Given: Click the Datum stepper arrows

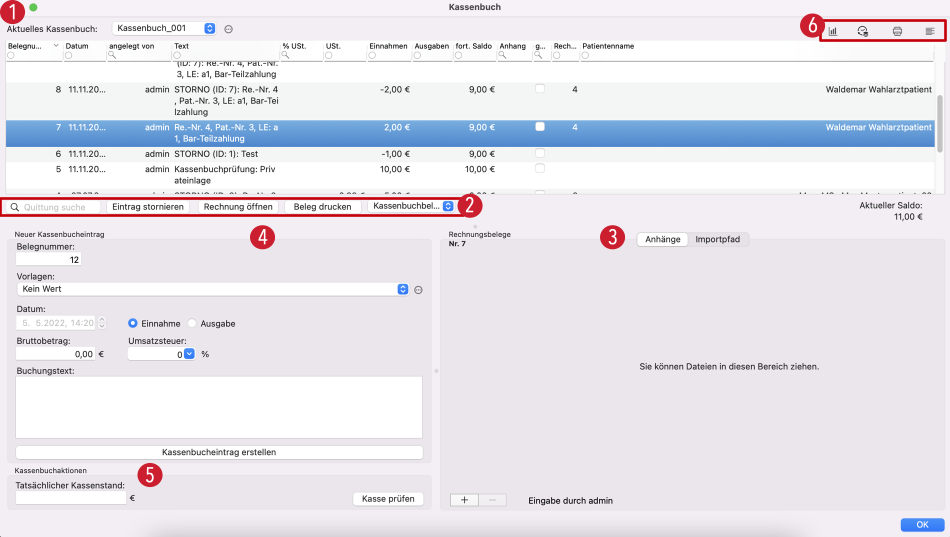Looking at the screenshot, I should coord(100,323).
